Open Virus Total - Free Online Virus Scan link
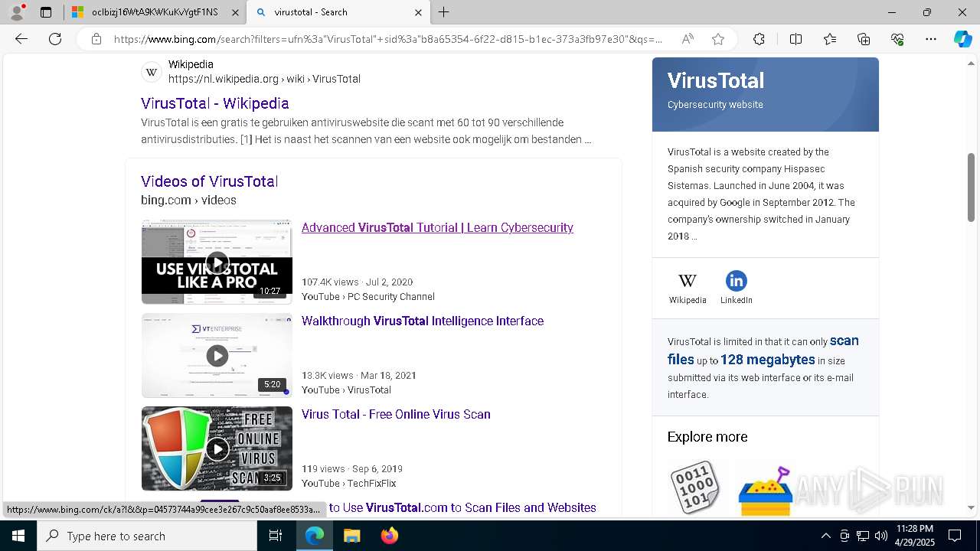 tap(396, 414)
